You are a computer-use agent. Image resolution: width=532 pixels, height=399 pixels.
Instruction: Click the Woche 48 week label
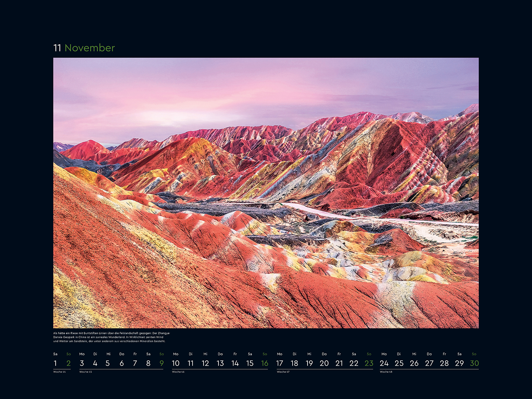click(386, 372)
